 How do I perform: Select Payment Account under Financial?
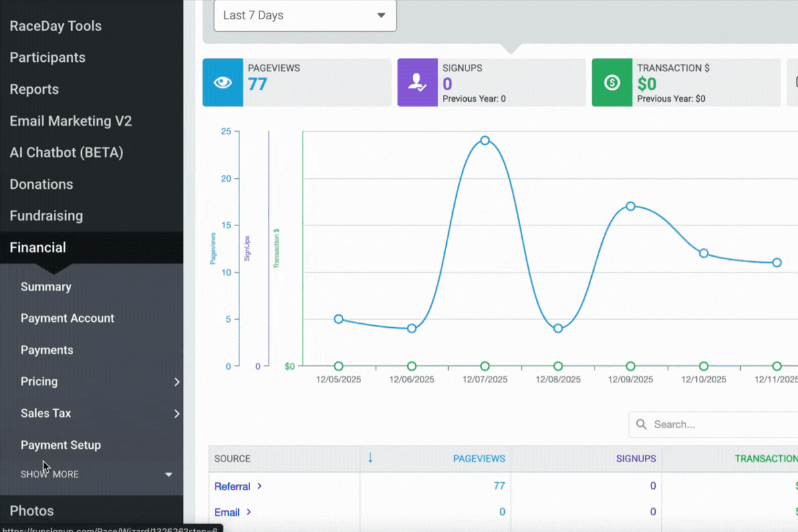click(x=67, y=319)
